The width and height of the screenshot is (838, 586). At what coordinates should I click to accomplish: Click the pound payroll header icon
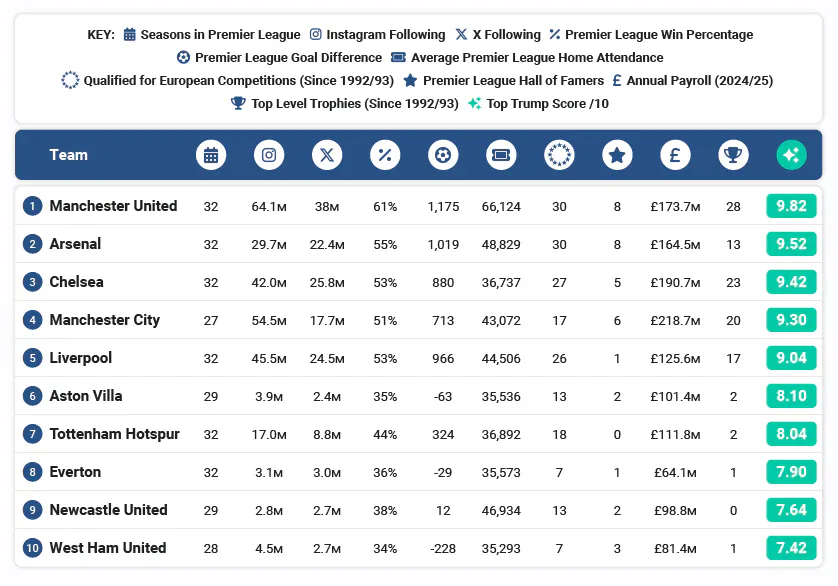click(x=675, y=155)
